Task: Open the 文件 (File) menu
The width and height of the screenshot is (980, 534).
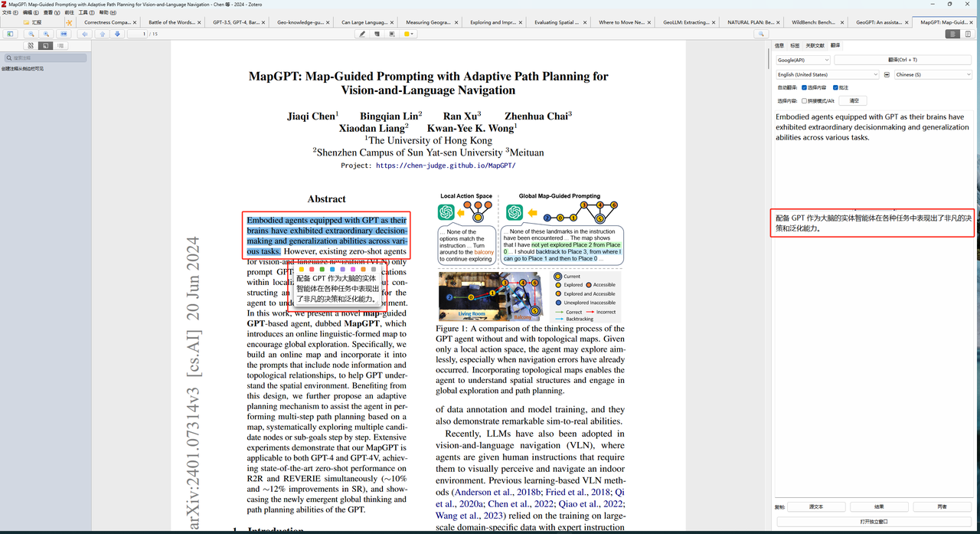Action: [10, 12]
